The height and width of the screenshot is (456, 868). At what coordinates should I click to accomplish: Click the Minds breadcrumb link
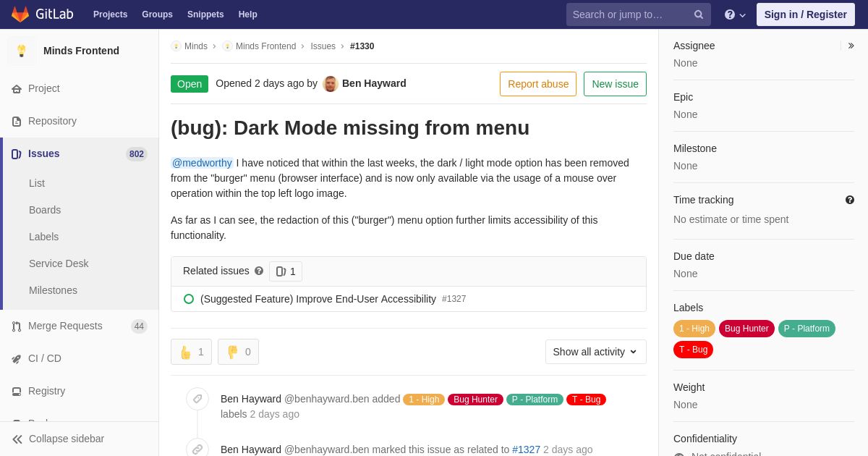pos(196,46)
